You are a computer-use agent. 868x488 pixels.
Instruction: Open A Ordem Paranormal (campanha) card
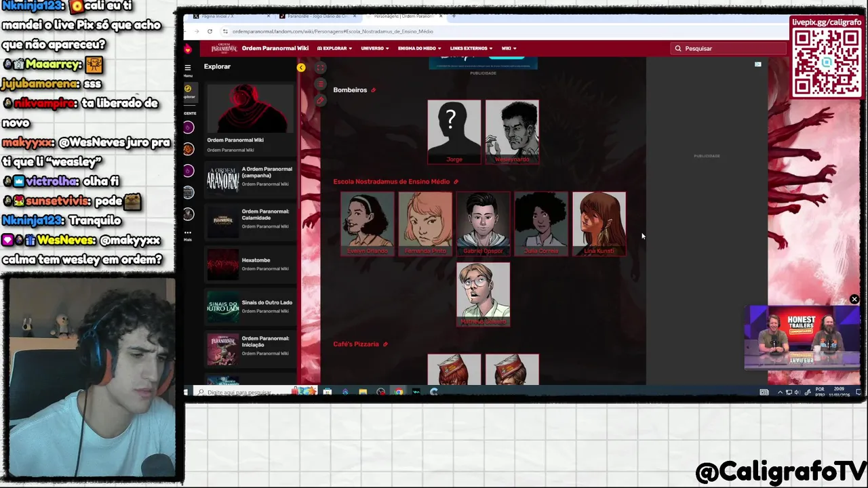click(x=250, y=179)
